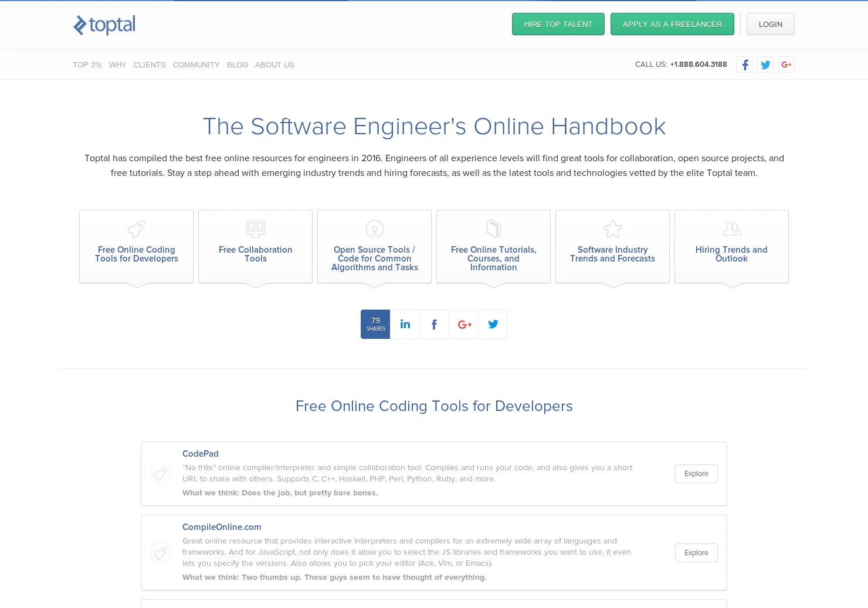Open the Community menu item
Viewport: 868px width, 608px height.
coord(196,65)
